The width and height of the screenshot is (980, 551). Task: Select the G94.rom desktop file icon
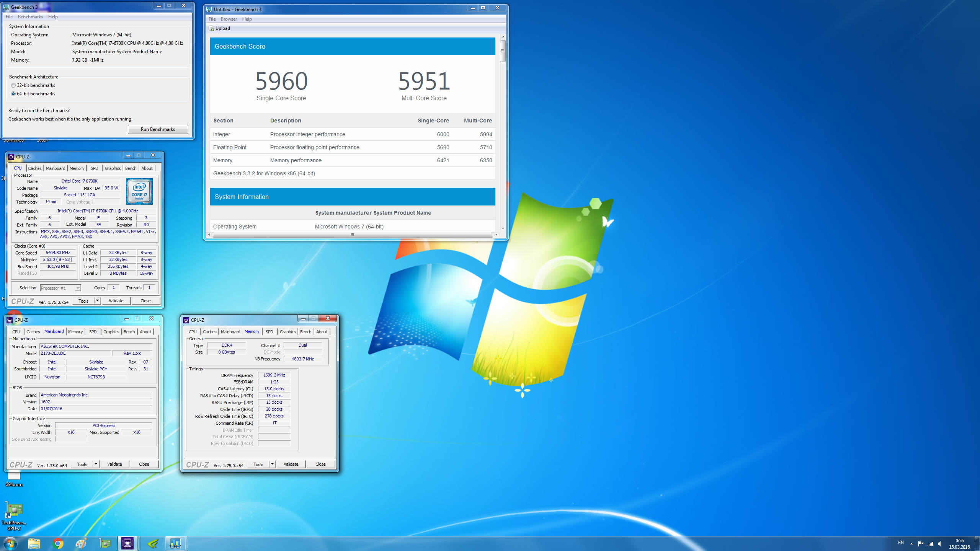click(x=14, y=479)
